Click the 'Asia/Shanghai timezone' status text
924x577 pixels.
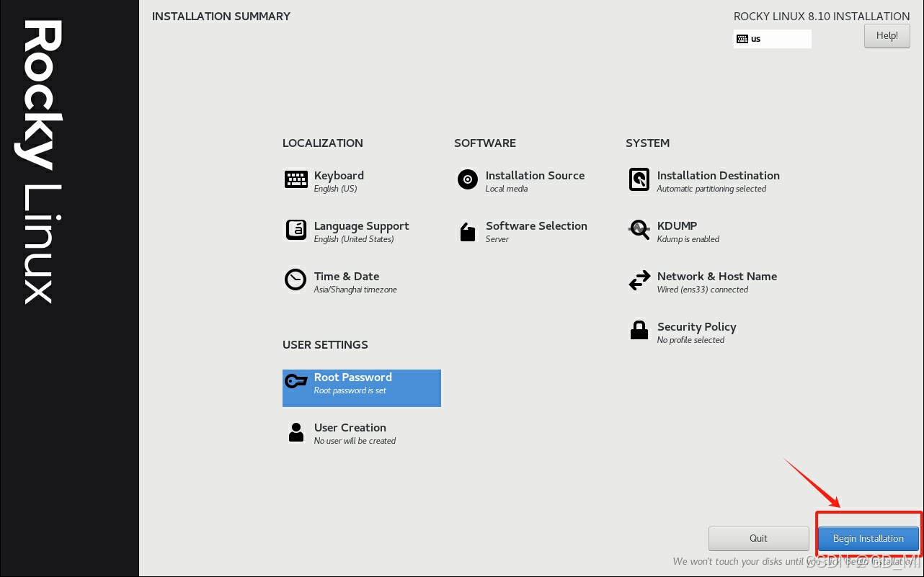355,290
